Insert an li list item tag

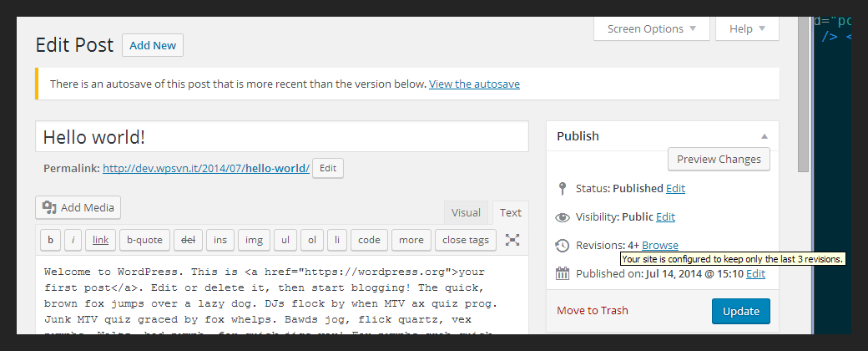(336, 240)
